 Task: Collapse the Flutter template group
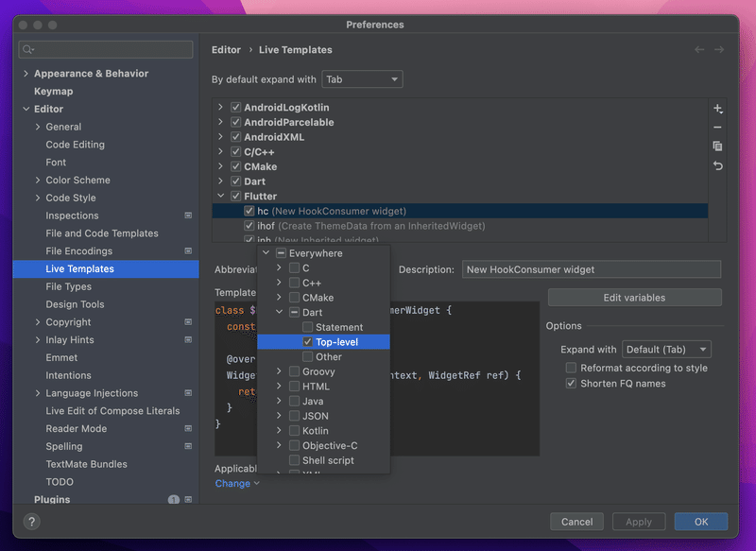click(x=220, y=196)
